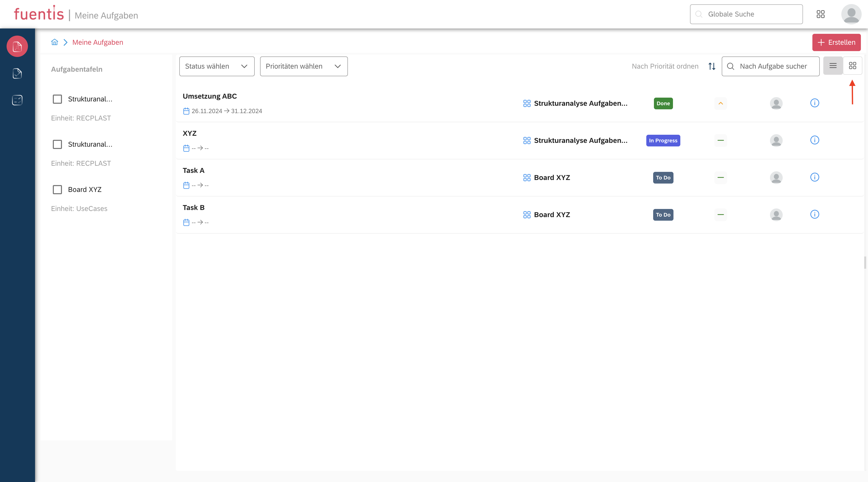Toggle priority sort order arrows
This screenshot has width=868, height=482.
tap(712, 66)
